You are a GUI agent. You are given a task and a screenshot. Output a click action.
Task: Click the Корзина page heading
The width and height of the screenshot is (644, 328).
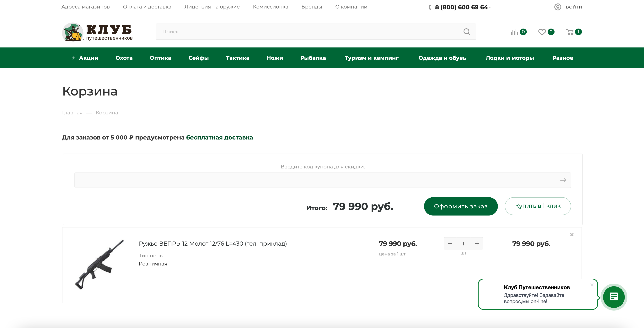(x=90, y=91)
